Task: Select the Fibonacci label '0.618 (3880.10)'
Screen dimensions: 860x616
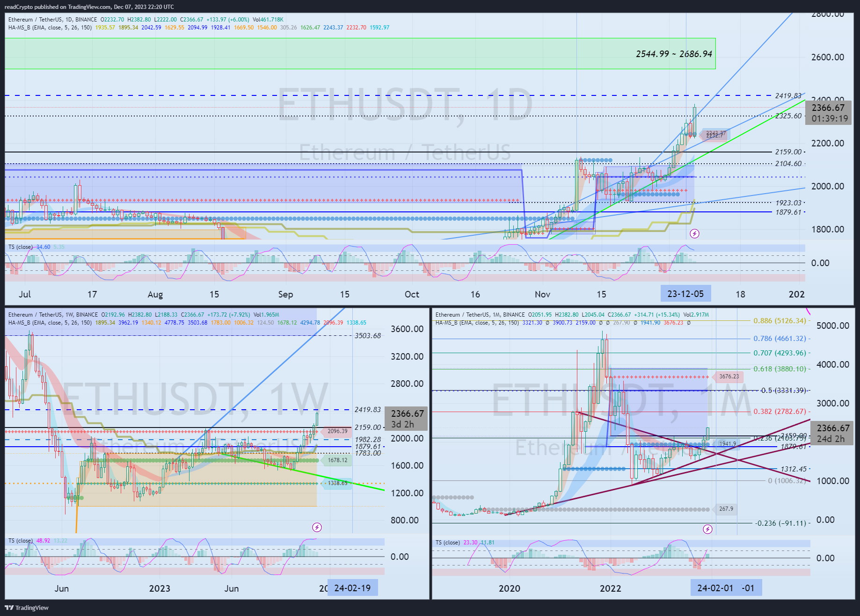Action: coord(780,369)
